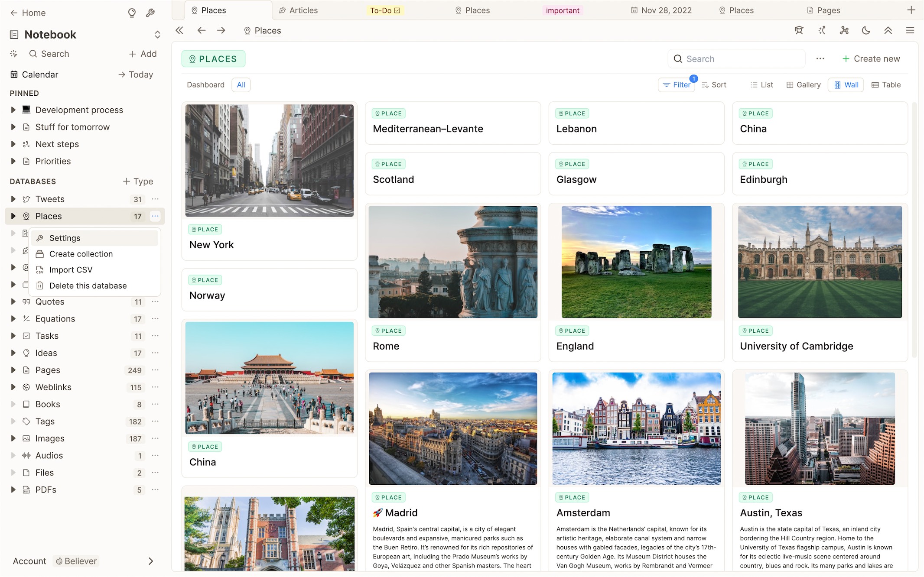
Task: Toggle the All tab filter
Action: pos(241,84)
